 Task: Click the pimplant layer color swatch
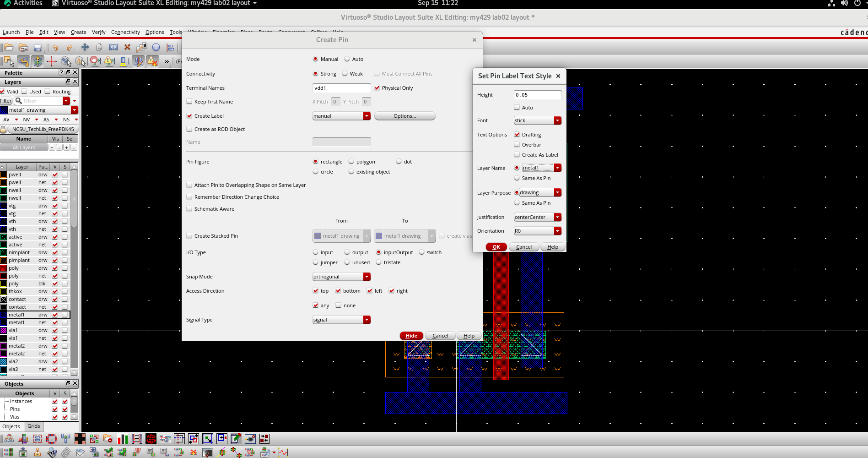click(x=4, y=260)
